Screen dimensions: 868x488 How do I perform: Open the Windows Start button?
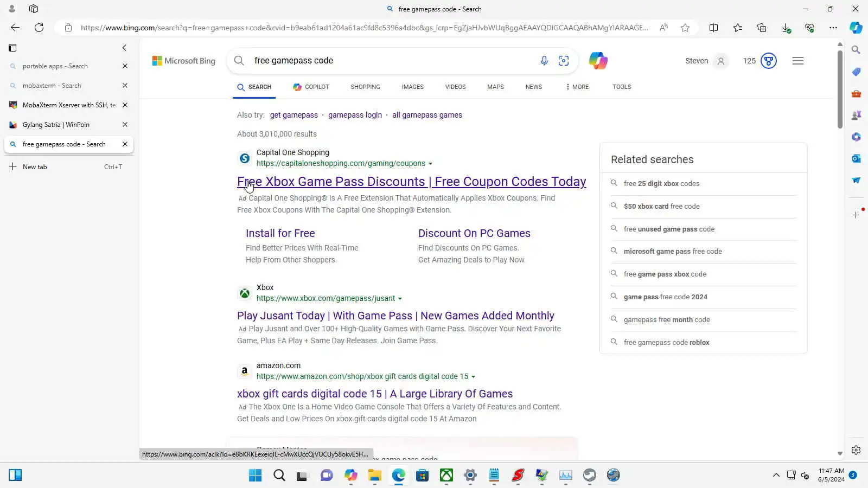click(x=255, y=476)
